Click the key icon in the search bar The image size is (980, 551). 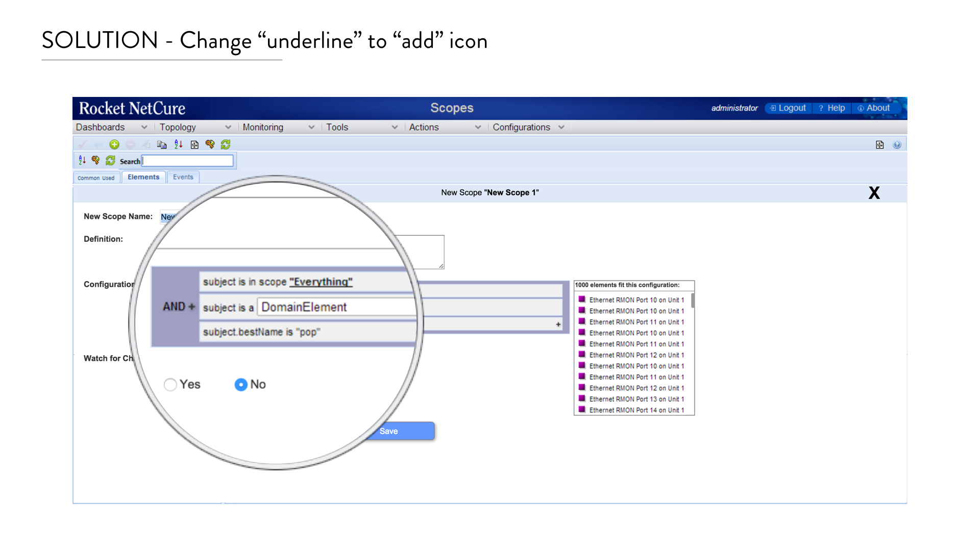pyautogui.click(x=95, y=161)
